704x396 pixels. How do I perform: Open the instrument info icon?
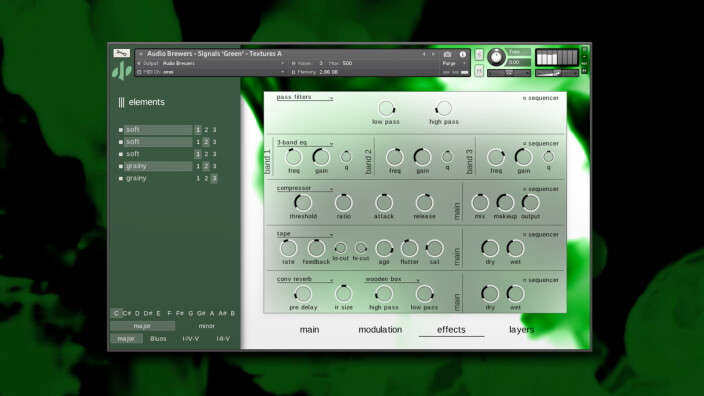pos(462,54)
